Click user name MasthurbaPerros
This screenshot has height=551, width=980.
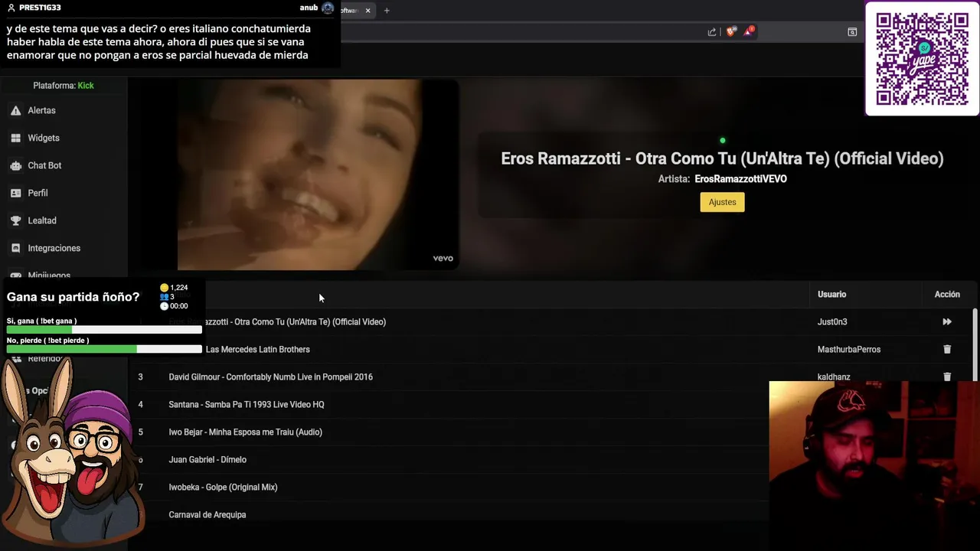pyautogui.click(x=849, y=350)
